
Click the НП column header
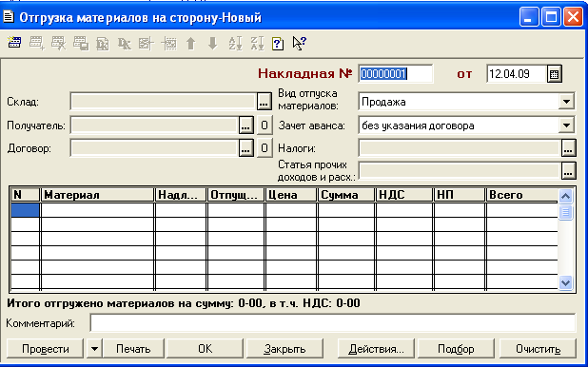pos(460,195)
